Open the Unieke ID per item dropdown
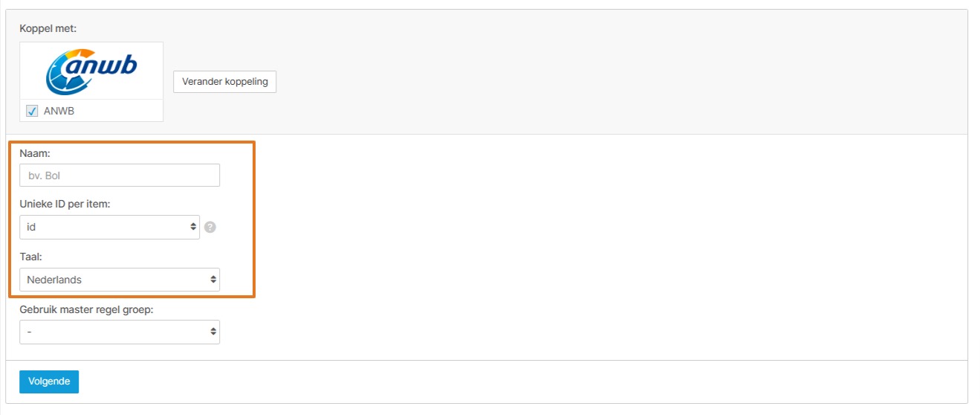The image size is (980, 415). click(x=109, y=228)
